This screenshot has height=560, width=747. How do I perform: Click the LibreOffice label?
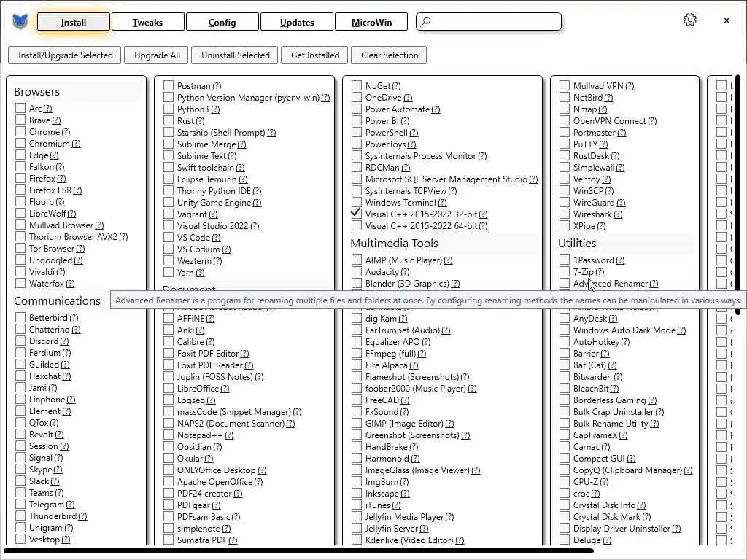click(198, 388)
